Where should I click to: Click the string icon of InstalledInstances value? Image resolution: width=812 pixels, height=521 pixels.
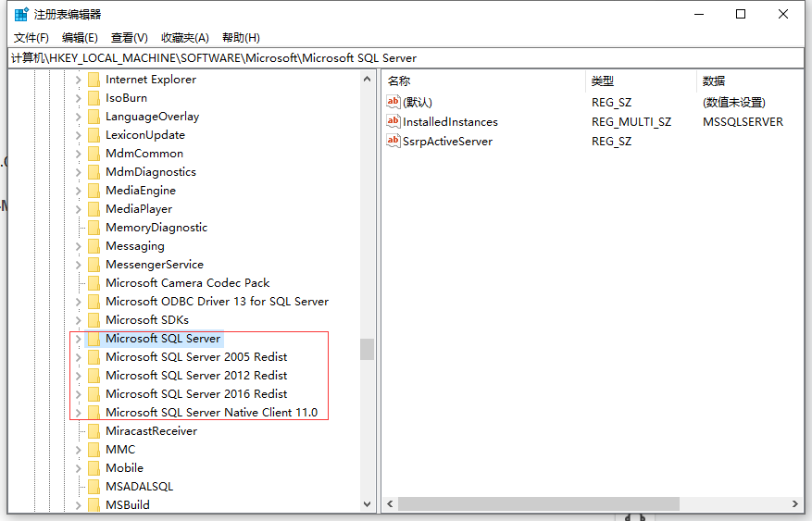pos(394,121)
